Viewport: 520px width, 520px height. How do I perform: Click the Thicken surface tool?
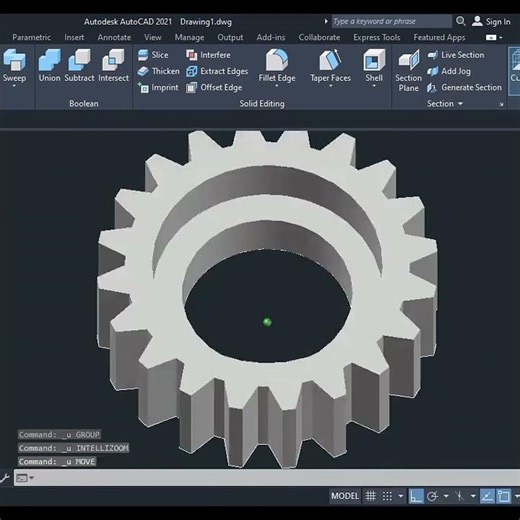point(158,71)
